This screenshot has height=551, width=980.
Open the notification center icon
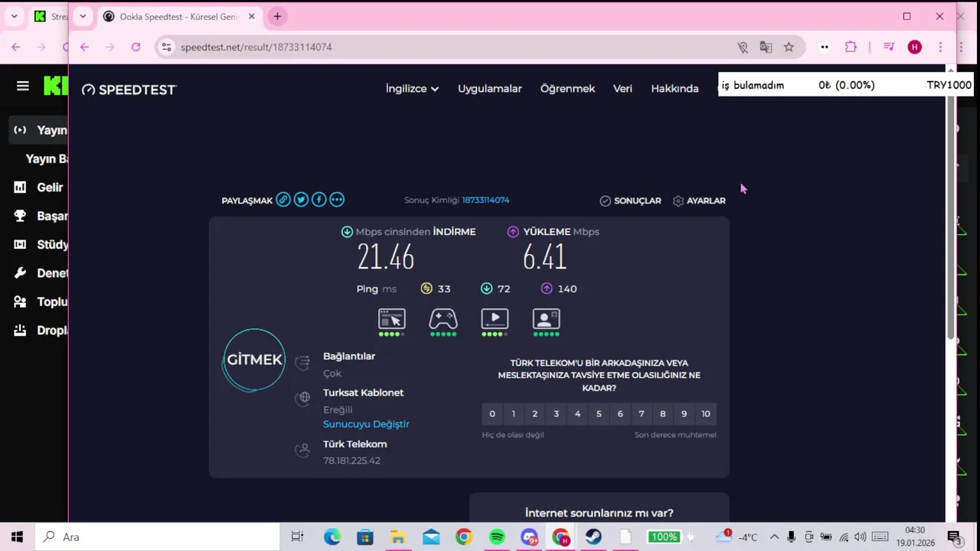tap(955, 537)
